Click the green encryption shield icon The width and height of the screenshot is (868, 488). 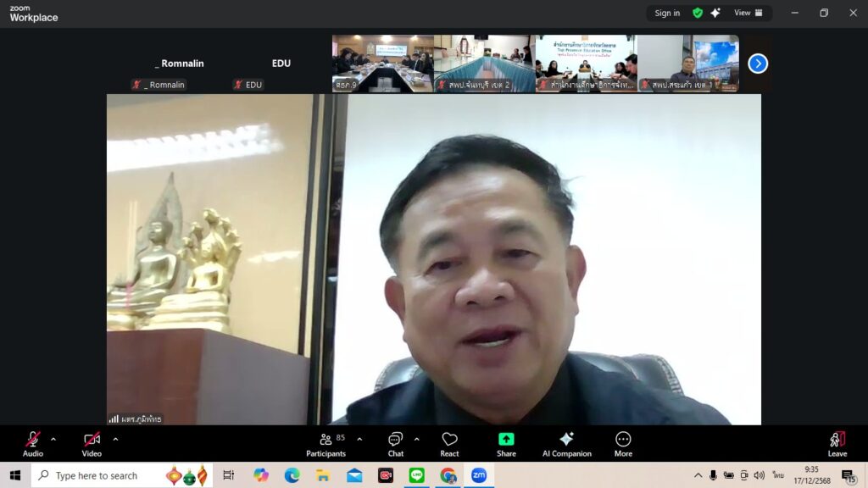[x=698, y=13]
